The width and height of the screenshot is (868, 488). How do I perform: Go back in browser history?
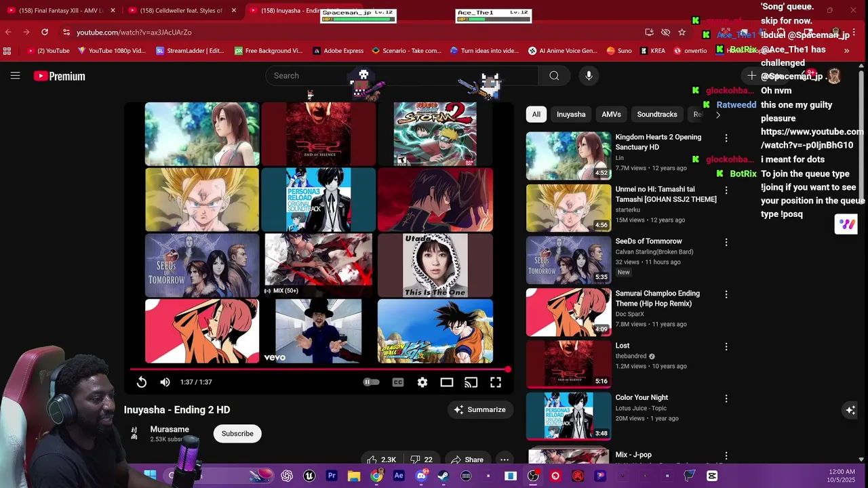tap(8, 32)
